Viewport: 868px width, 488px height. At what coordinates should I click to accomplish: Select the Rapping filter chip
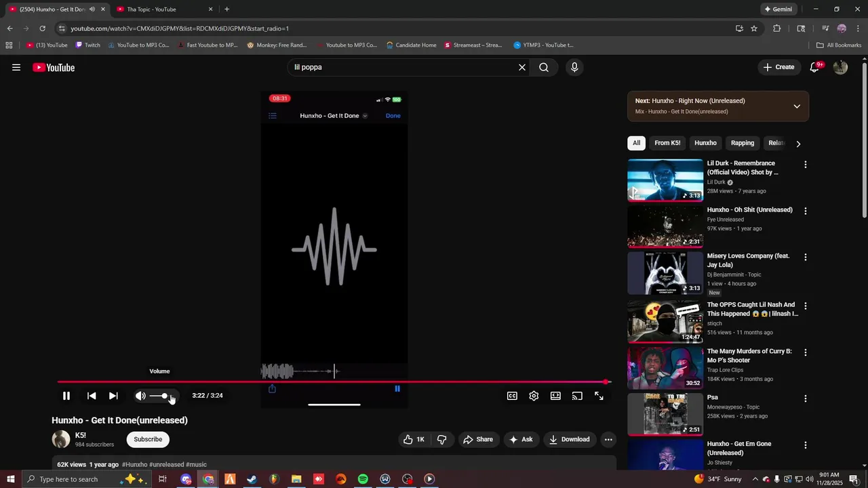pos(743,143)
